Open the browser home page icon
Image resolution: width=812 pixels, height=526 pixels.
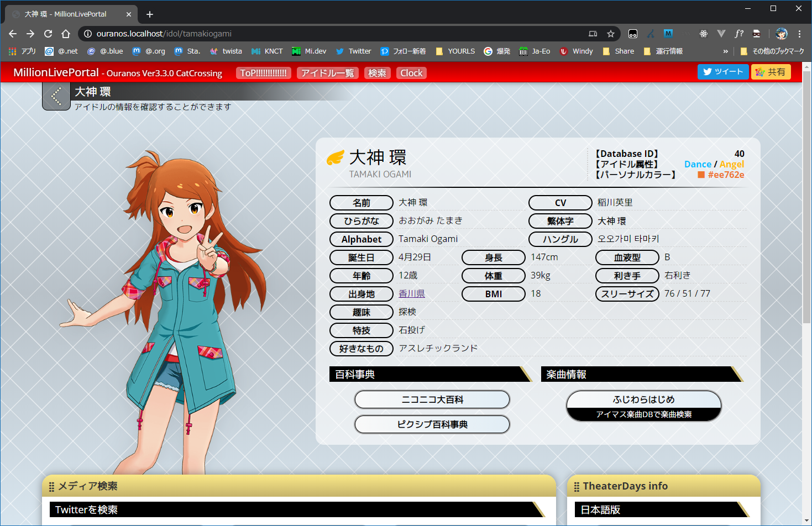pos(66,34)
